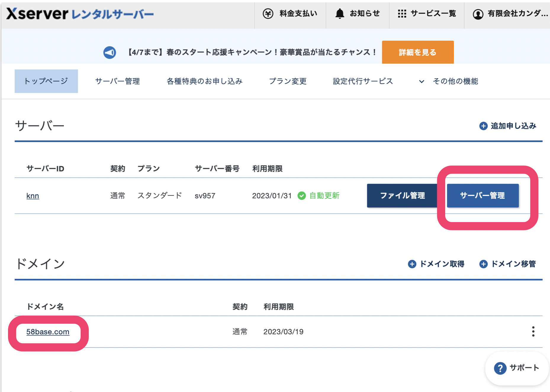
Task: Switch to the サーバー管理 navigation tab
Action: (118, 81)
